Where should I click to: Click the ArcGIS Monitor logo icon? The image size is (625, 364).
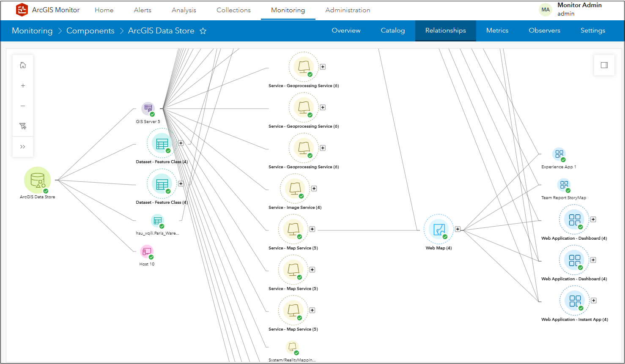[22, 10]
